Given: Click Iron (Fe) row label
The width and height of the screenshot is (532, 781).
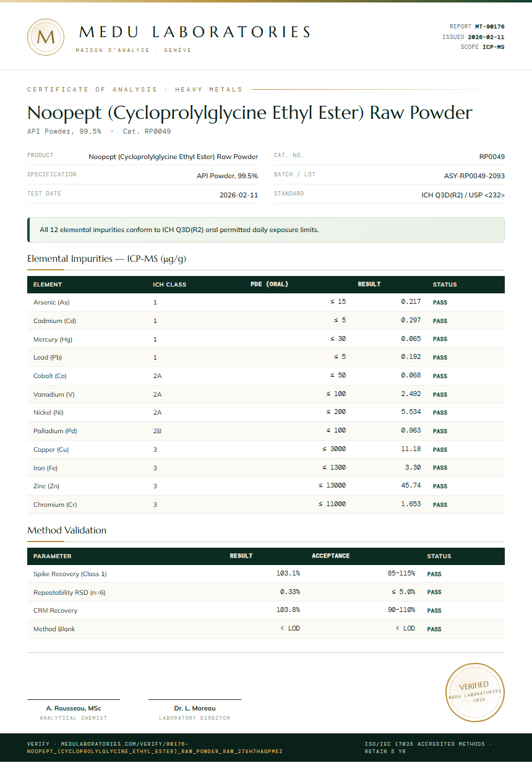Looking at the screenshot, I should pyautogui.click(x=45, y=468).
